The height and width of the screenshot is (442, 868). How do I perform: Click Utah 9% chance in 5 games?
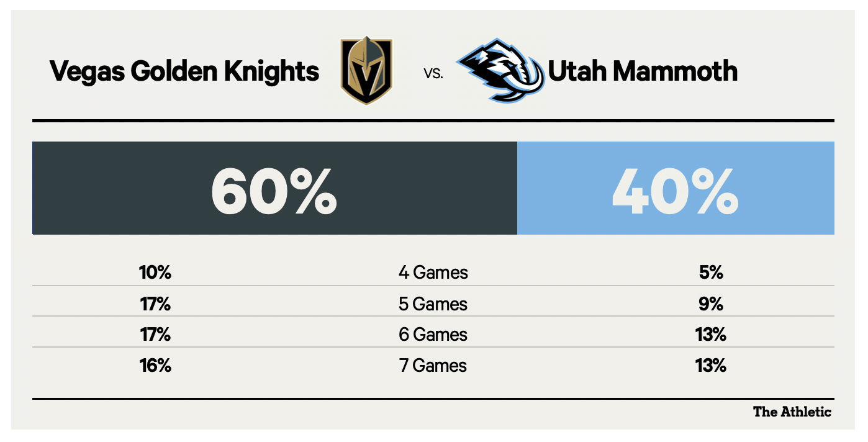[710, 304]
